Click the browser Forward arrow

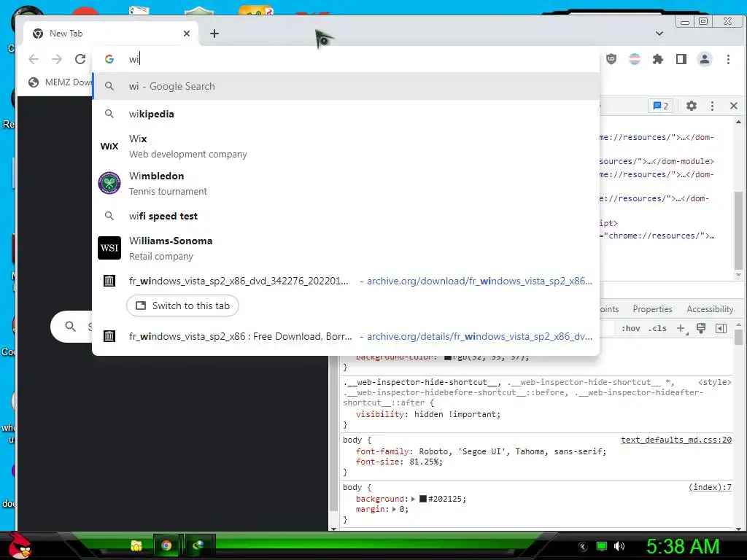pyautogui.click(x=57, y=59)
